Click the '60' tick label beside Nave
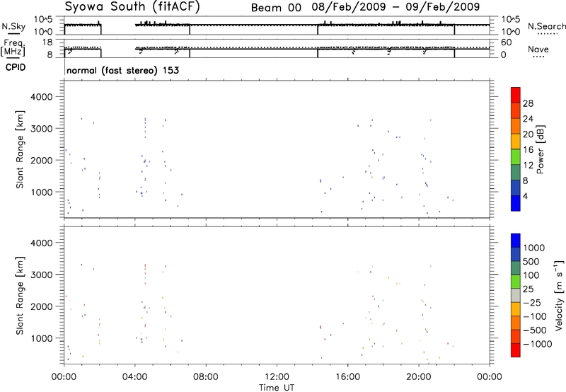 click(x=507, y=42)
